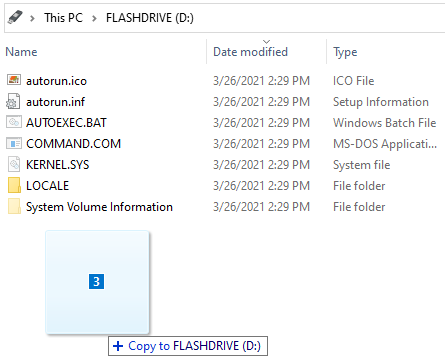Viewport: 445px width, 361px height.
Task: Sort files by Type column header
Action: pyautogui.click(x=345, y=52)
